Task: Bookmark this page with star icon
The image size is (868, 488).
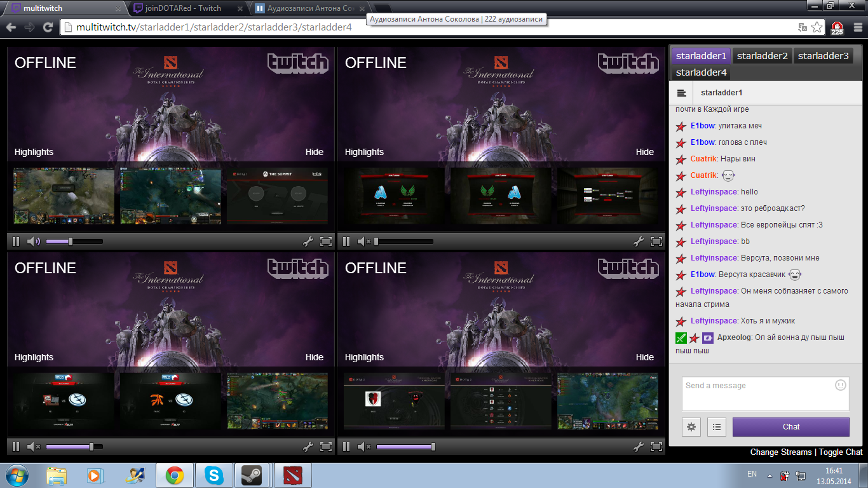Action: coord(817,27)
